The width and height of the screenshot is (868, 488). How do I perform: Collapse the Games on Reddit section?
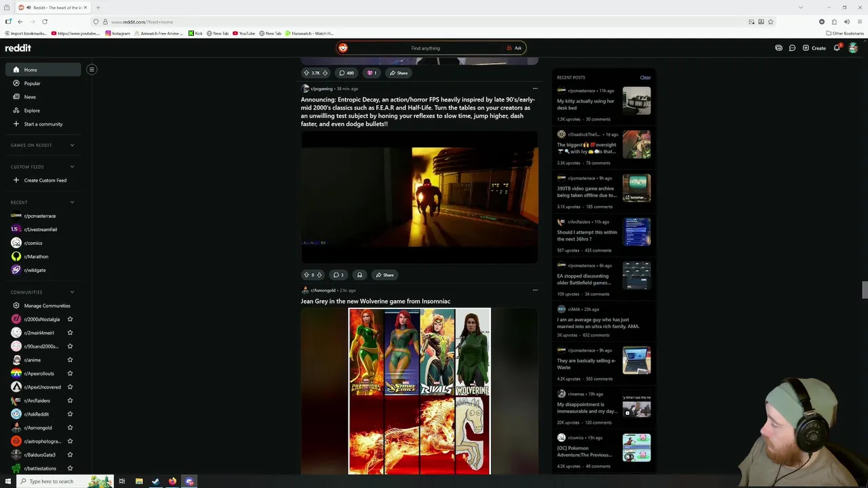pos(72,145)
